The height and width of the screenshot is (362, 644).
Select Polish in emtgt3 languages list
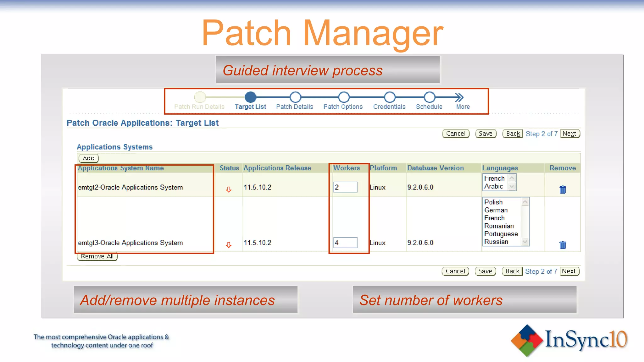(x=493, y=202)
